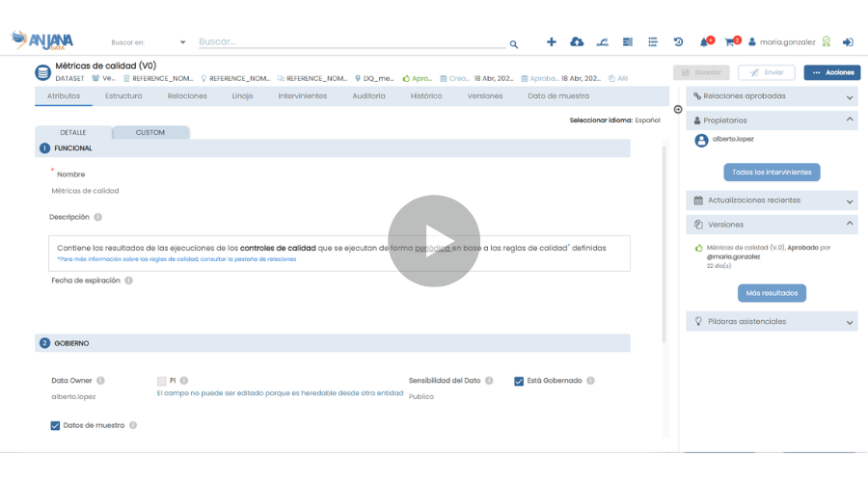Click the search magnifier icon
Screen dimensions: 868x482
tap(514, 44)
